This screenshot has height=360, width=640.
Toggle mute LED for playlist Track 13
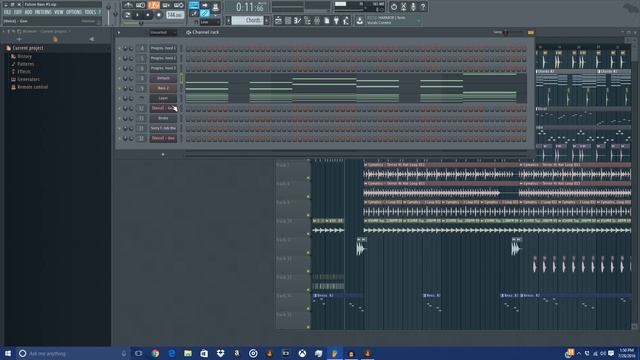tap(308, 290)
